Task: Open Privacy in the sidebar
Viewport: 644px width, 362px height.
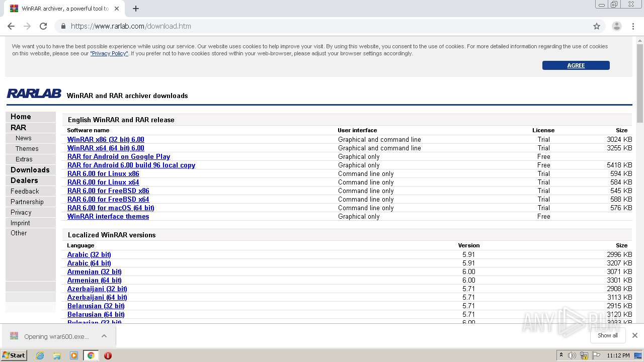Action: tap(21, 212)
